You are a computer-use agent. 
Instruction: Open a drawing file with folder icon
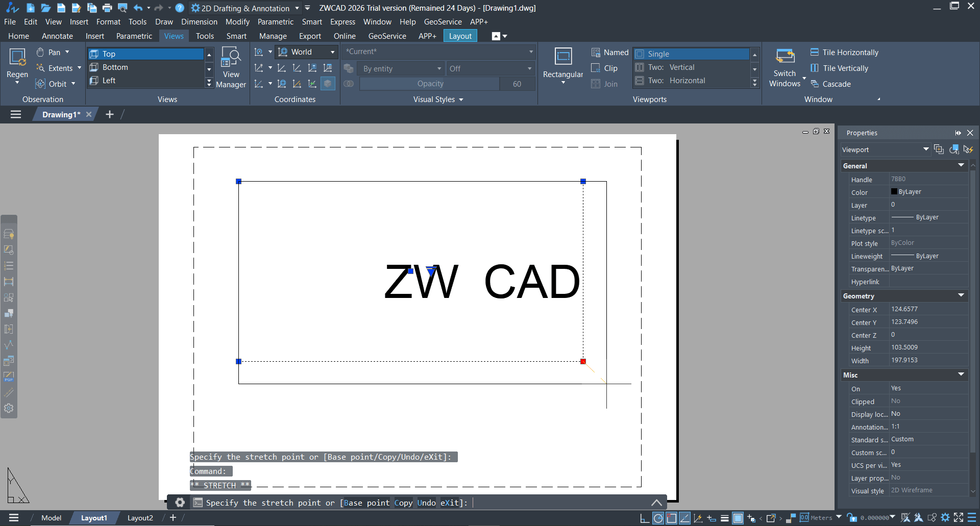(x=46, y=8)
